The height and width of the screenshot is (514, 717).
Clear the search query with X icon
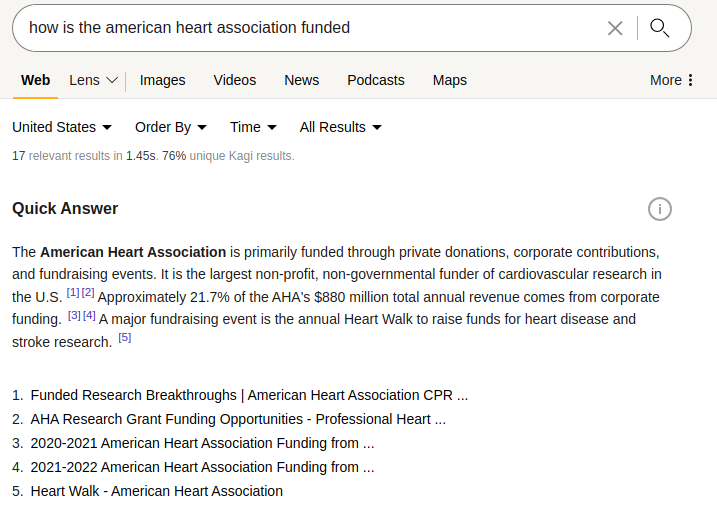(x=615, y=28)
